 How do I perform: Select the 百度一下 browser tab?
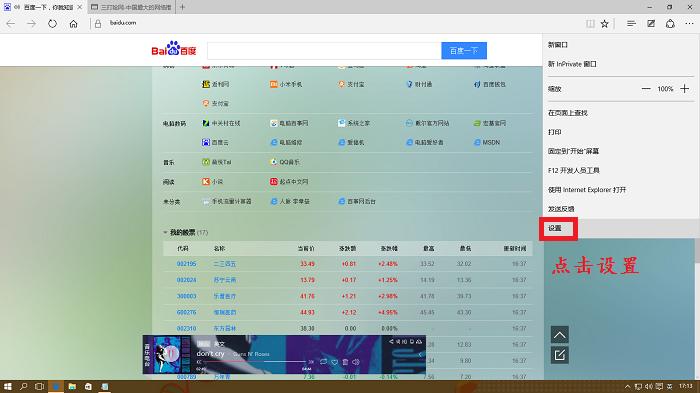tap(43, 7)
